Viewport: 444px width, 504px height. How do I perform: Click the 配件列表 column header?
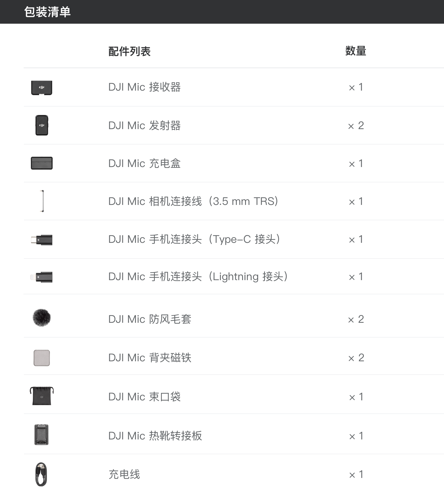(130, 52)
